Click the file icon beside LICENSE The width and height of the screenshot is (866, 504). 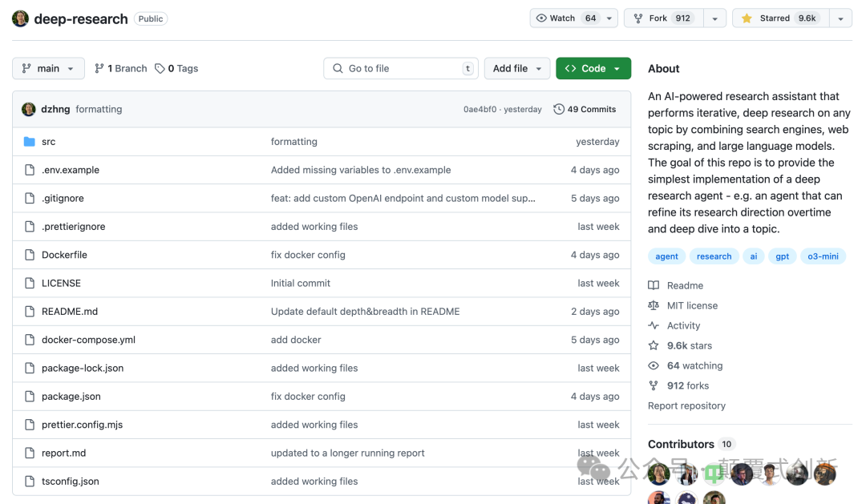pos(30,283)
